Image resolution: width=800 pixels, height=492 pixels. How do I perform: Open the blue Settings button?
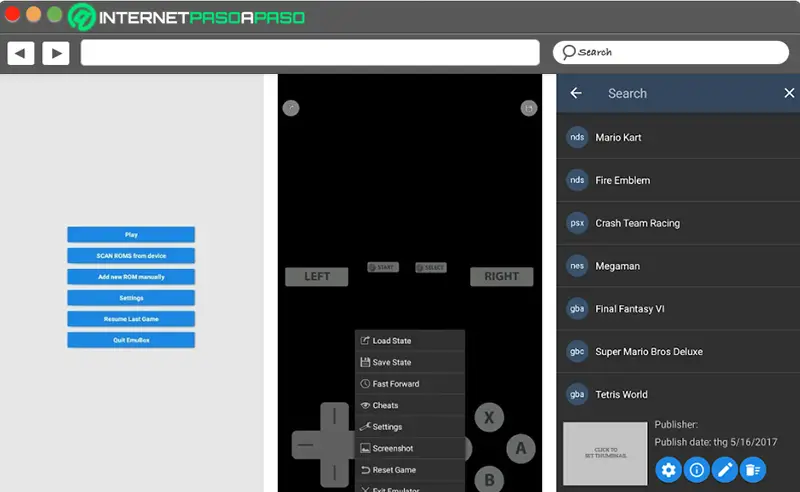(x=131, y=298)
